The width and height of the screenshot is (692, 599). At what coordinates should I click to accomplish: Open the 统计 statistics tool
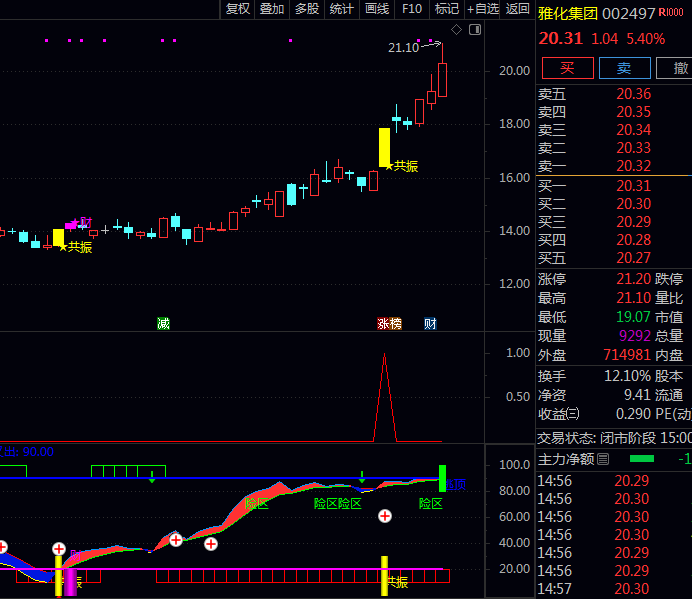click(x=342, y=9)
